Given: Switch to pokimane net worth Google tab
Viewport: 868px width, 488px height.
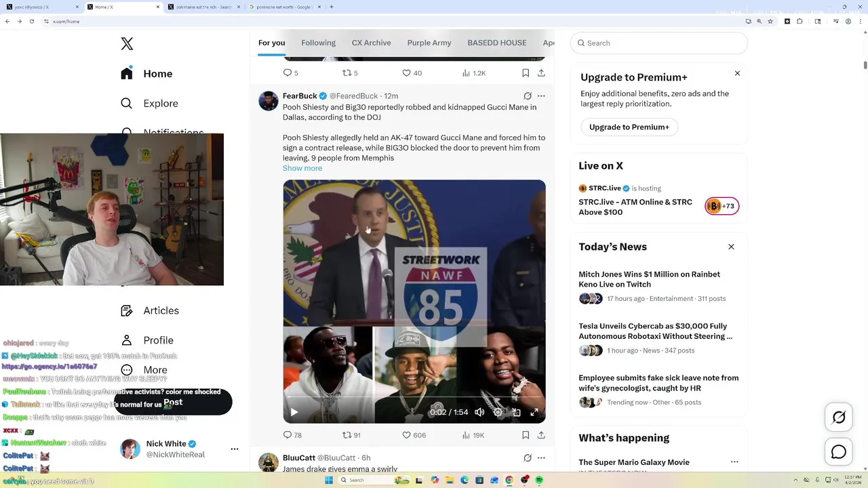Looking at the screenshot, I should coord(284,7).
